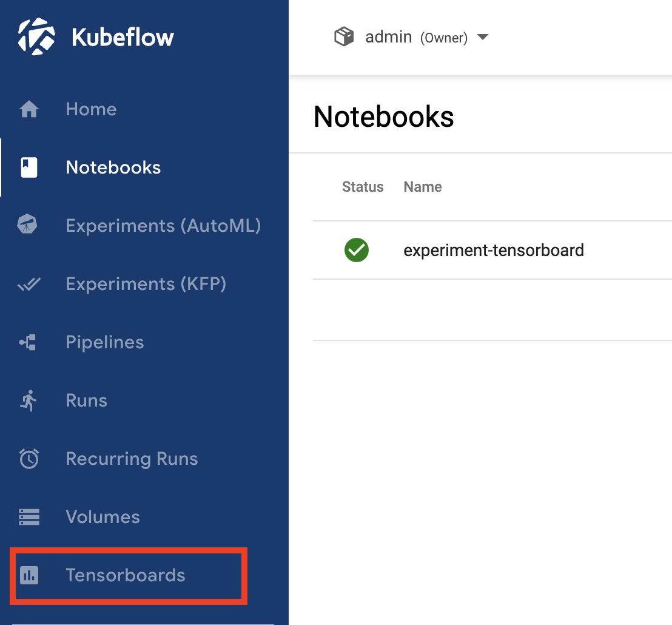Click the Home house icon
672x625 pixels.
pyautogui.click(x=29, y=110)
